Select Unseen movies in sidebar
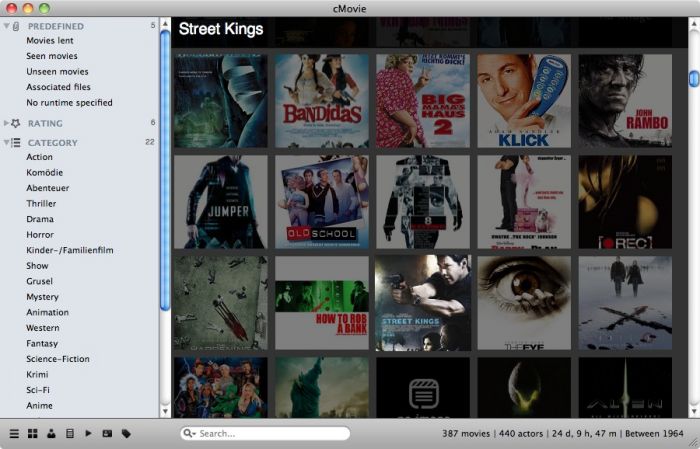 57,71
